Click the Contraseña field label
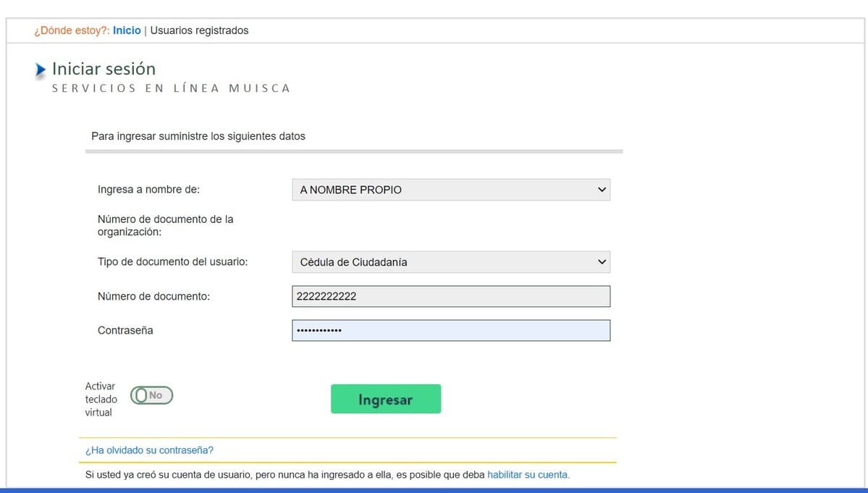Viewport: 868px width, 493px height. [125, 330]
